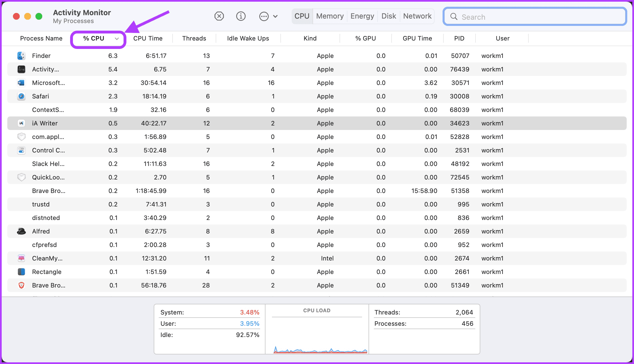The width and height of the screenshot is (634, 364).
Task: Switch to the Network tab
Action: point(417,16)
